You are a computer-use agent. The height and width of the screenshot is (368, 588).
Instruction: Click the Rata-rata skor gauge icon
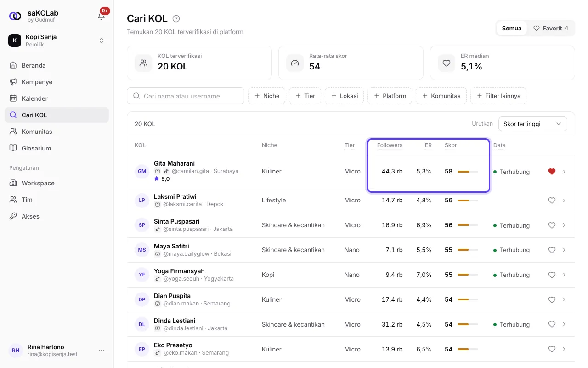click(295, 63)
